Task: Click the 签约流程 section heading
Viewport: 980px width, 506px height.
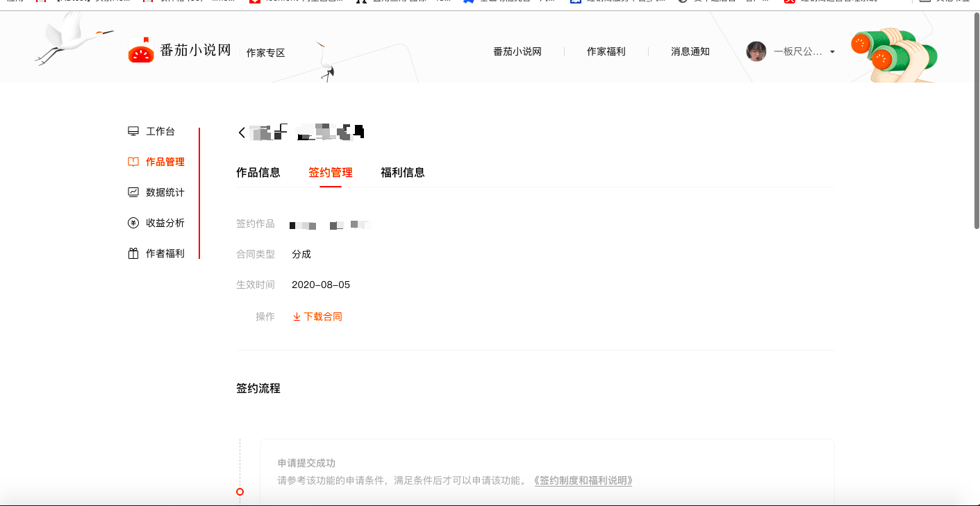Action: pyautogui.click(x=258, y=389)
